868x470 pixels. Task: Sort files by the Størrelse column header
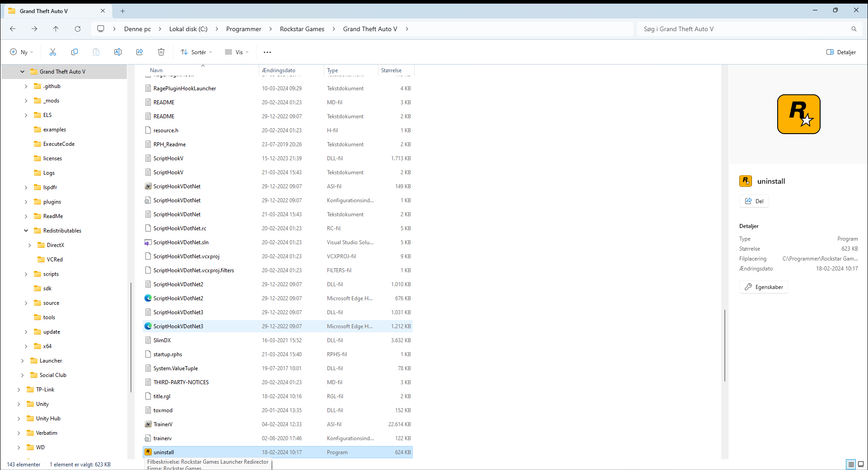[391, 70]
